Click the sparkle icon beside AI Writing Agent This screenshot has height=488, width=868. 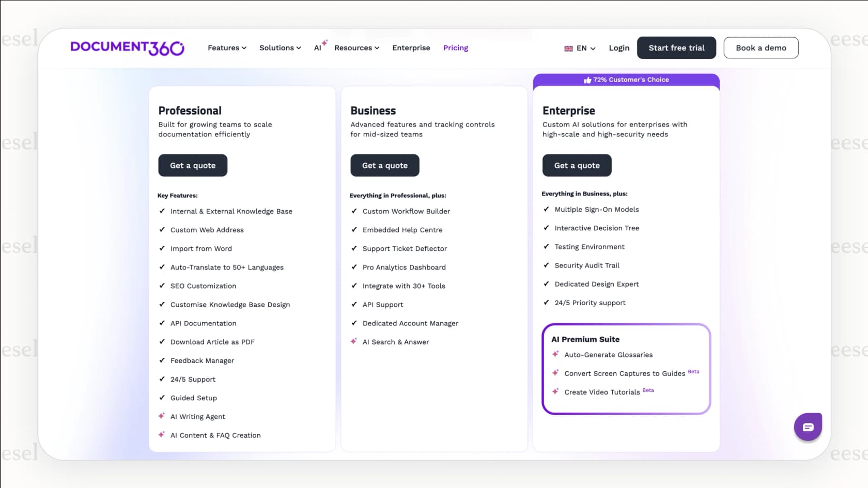[162, 416]
